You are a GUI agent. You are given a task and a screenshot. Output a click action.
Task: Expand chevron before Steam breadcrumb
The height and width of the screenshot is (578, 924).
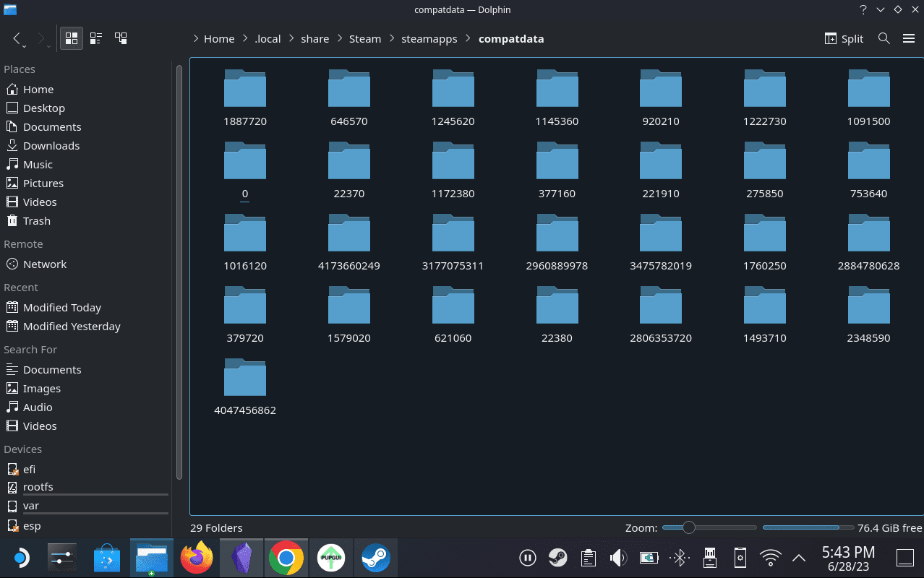[x=339, y=39]
